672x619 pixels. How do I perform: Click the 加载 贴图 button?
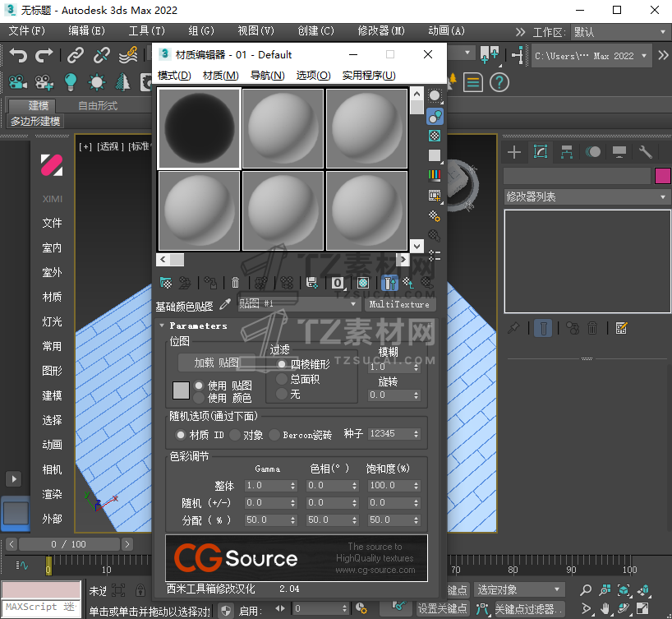(x=217, y=363)
